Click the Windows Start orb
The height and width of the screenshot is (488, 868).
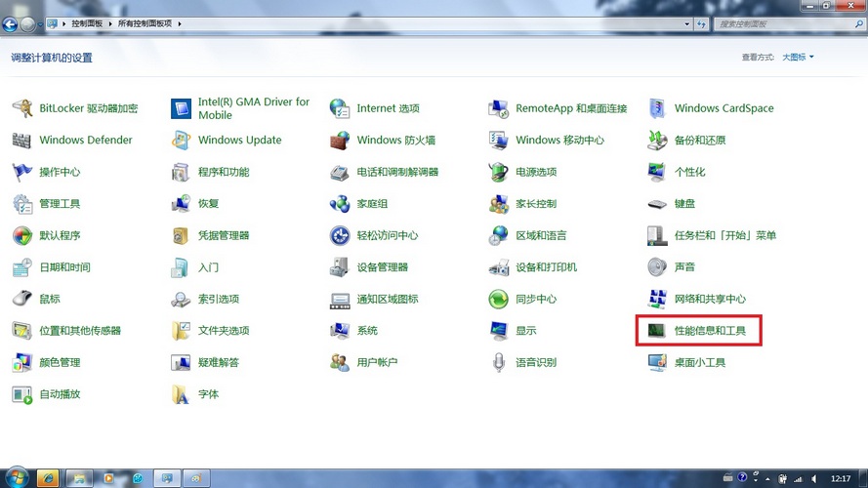[17, 477]
